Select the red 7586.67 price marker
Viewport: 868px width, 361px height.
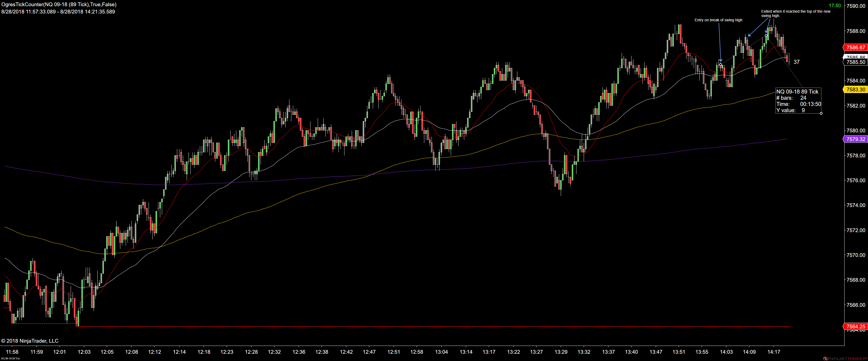click(x=856, y=47)
